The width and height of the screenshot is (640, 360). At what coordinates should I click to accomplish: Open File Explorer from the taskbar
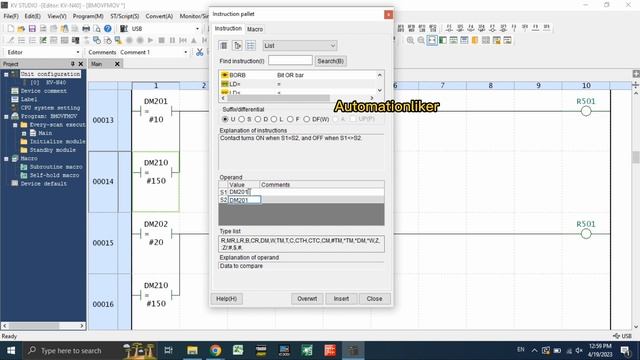[192, 350]
